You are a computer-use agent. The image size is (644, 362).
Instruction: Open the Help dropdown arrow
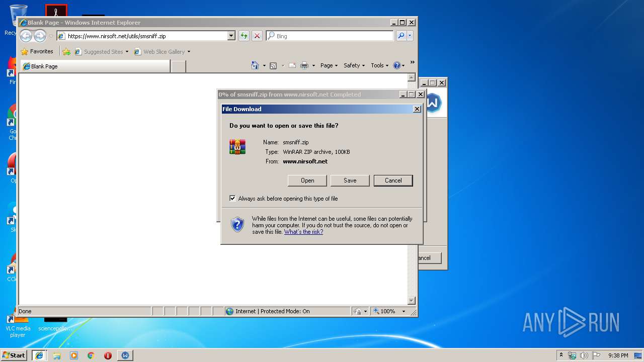coord(403,65)
